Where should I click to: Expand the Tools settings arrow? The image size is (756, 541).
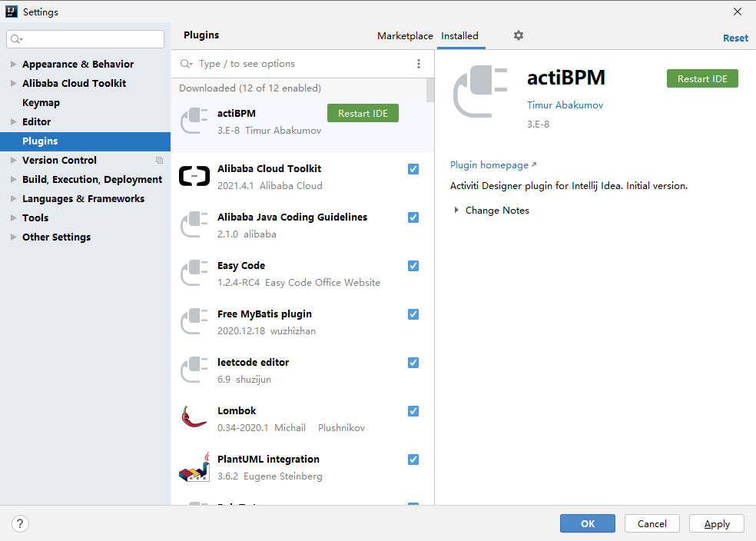tap(14, 218)
